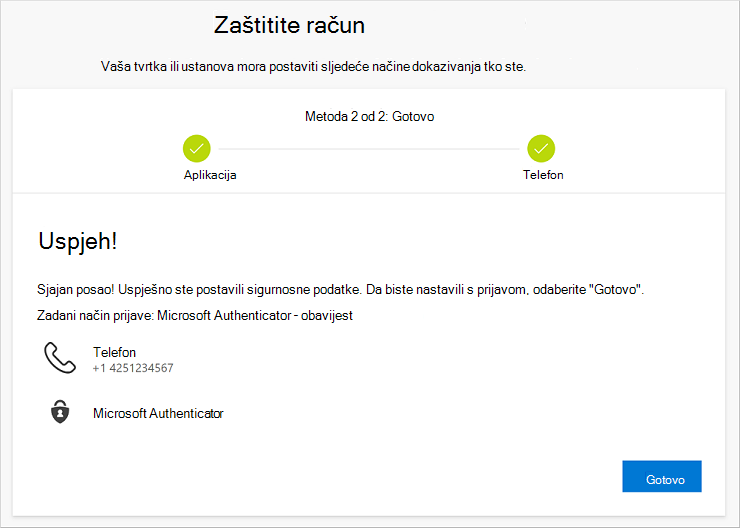Click the progress line between the steps

pyautogui.click(x=369, y=149)
